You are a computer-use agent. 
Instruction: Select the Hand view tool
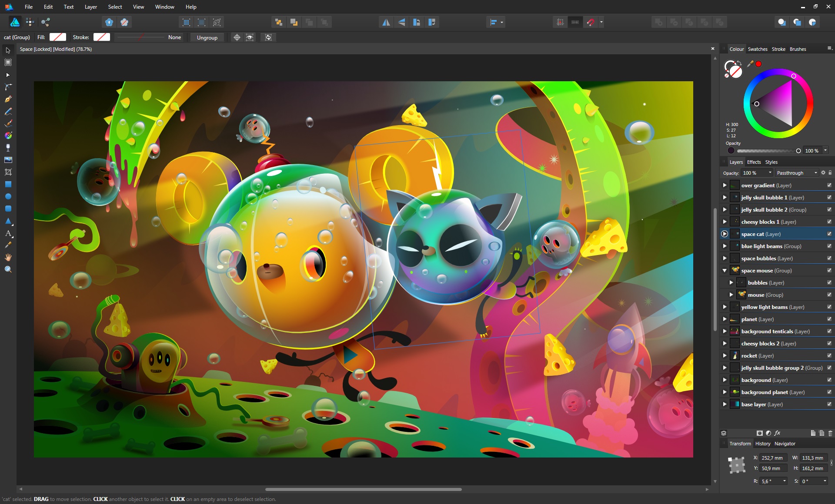coord(8,257)
